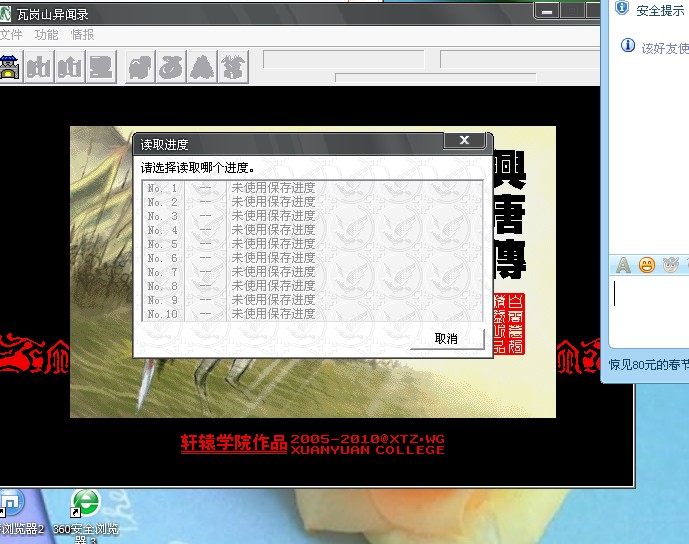Viewport: 689px width, 544px height.
Task: Click the 瓦岗山异闻录 title bar app icon
Action: (5, 14)
